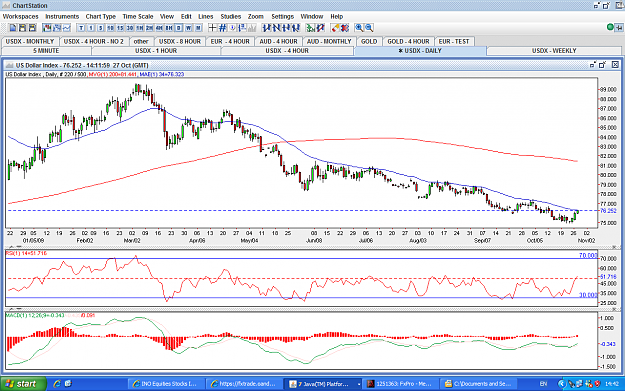625x391 pixels.
Task: Open the Time Scale menu
Action: tap(138, 16)
